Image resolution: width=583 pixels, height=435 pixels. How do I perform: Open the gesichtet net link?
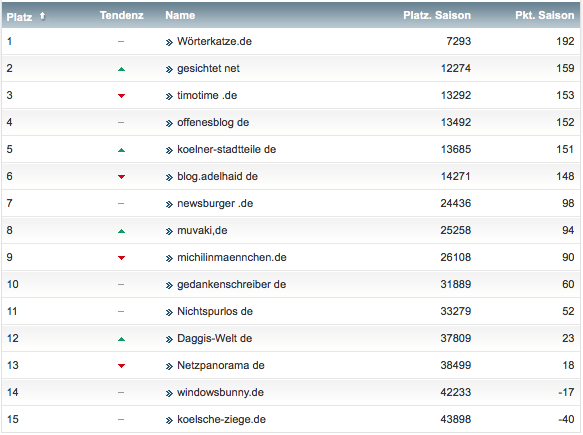tap(208, 68)
